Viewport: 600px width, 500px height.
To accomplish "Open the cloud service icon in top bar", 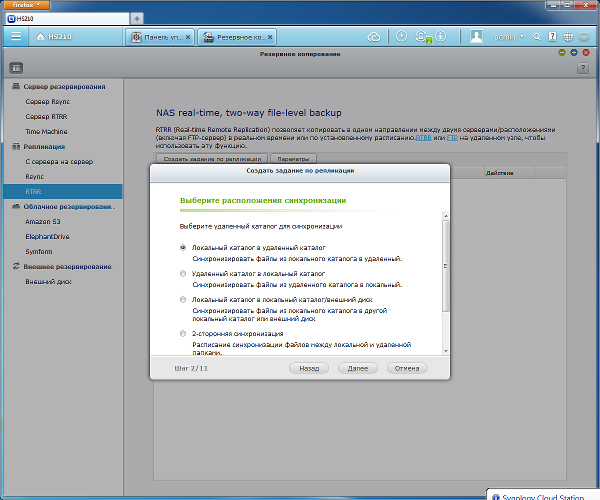I will 374,37.
